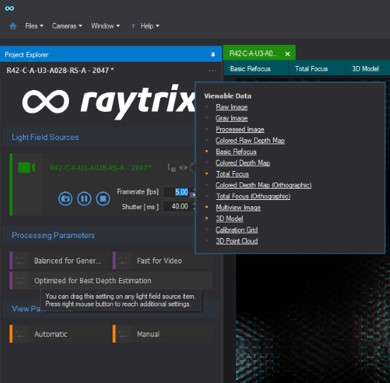Screen dimensions: 390x383
Task: Click the settings icon on Manual preset
Action: pos(123,334)
